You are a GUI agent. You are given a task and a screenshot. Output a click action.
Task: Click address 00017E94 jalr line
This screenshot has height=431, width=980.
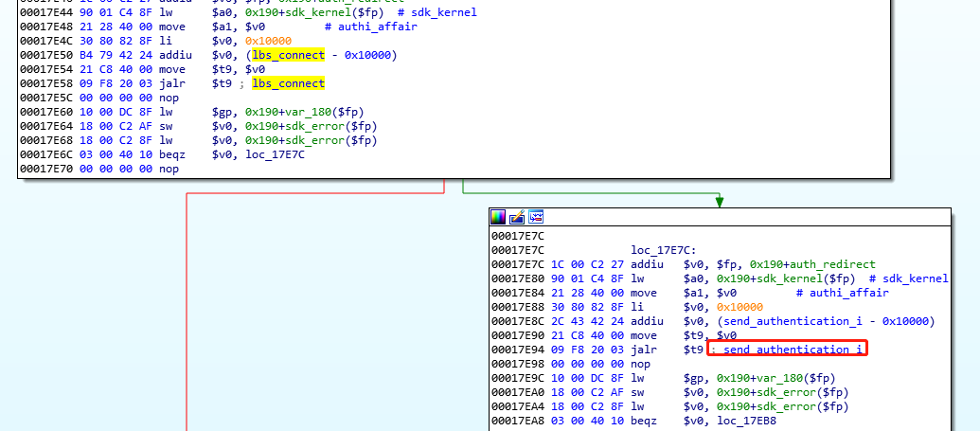coord(519,350)
